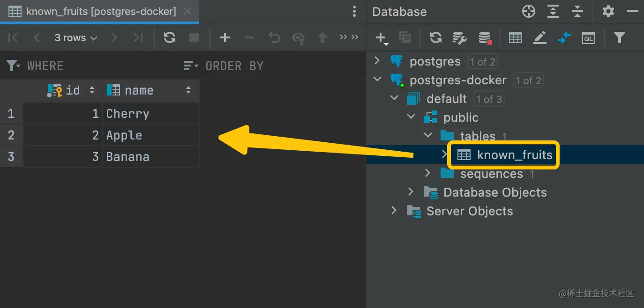Refresh the database tree
Screen dimensions: 644x308
pos(436,37)
